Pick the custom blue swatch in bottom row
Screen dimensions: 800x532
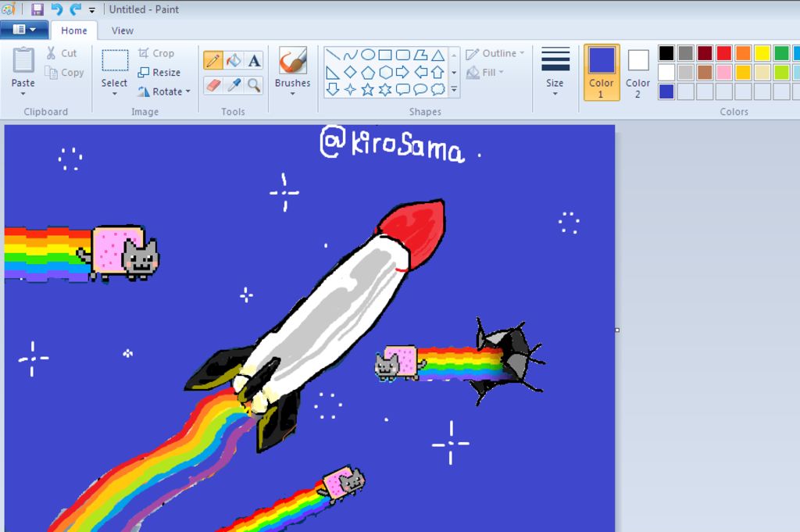tap(666, 92)
